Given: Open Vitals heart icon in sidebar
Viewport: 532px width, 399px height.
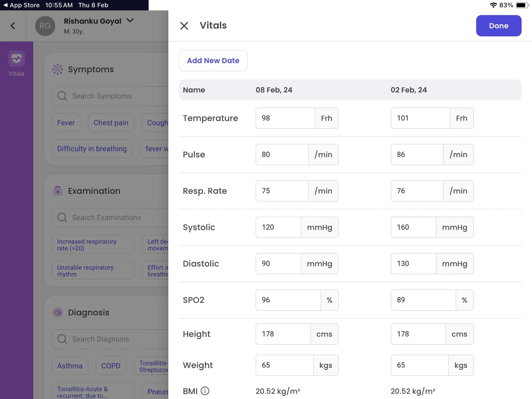Looking at the screenshot, I should coord(17,59).
